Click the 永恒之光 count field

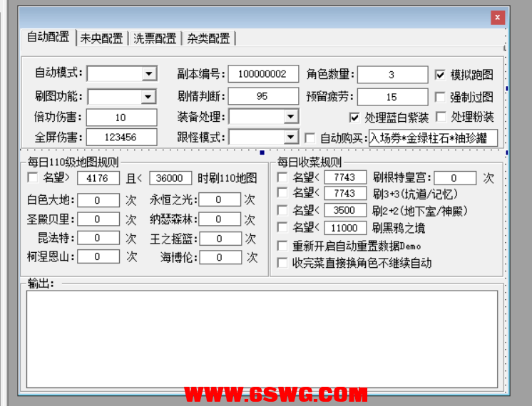[220, 199]
